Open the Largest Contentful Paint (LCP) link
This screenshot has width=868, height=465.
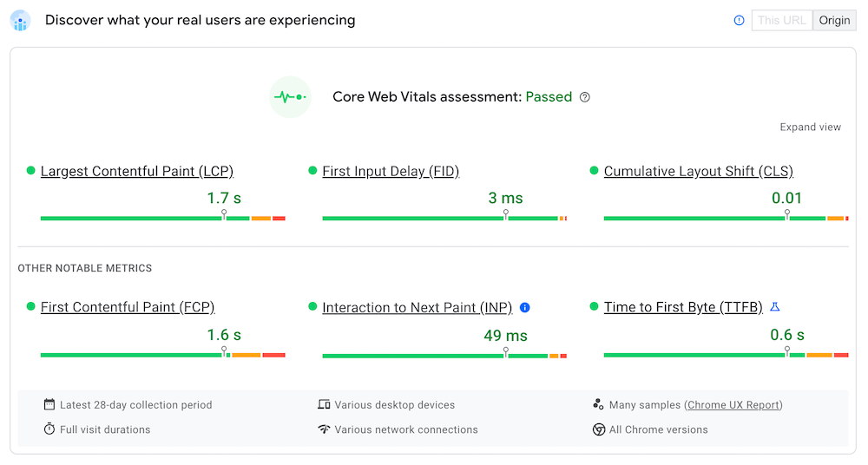pyautogui.click(x=137, y=171)
